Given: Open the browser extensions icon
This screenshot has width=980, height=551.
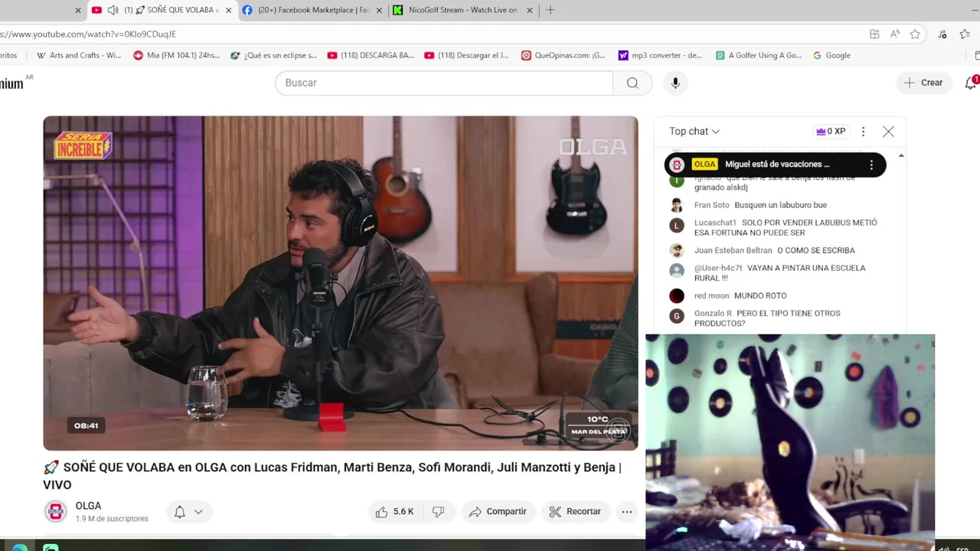Looking at the screenshot, I should [x=942, y=34].
